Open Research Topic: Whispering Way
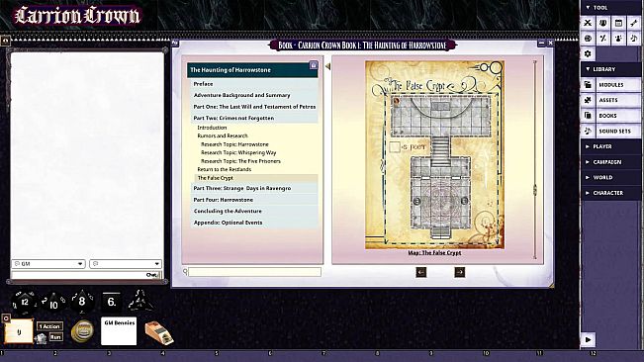Image resolution: width=644 pixels, height=362 pixels. pos(238,152)
